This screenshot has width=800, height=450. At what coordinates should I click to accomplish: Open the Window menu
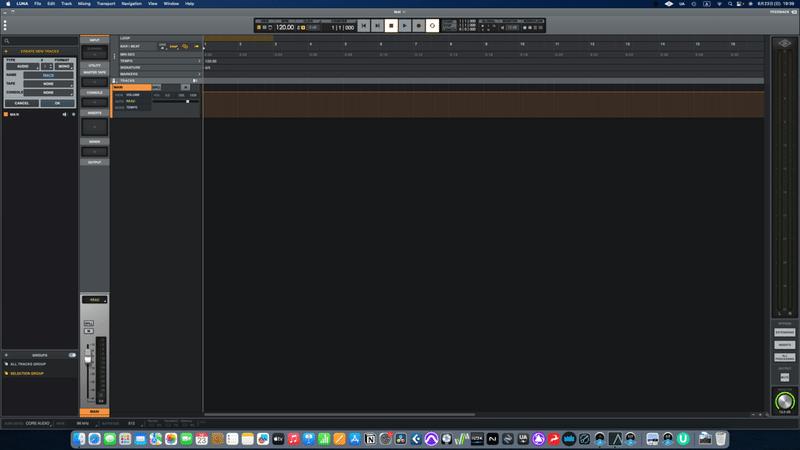[x=171, y=4]
